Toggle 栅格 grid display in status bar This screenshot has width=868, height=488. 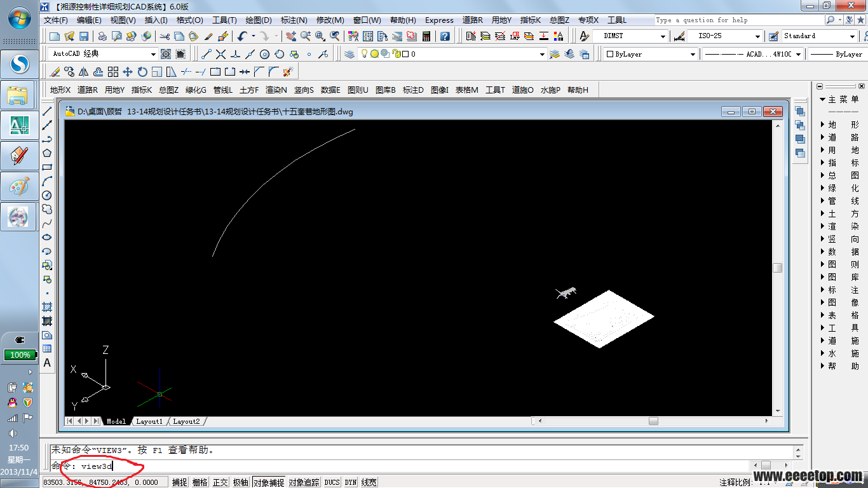point(200,482)
